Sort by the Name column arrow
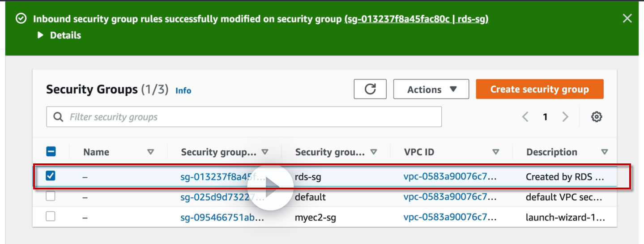The image size is (644, 244). pyautogui.click(x=150, y=152)
